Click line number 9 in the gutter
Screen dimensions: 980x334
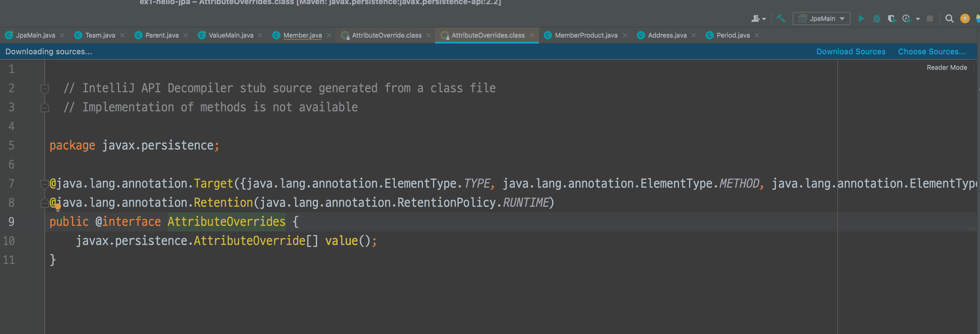11,222
